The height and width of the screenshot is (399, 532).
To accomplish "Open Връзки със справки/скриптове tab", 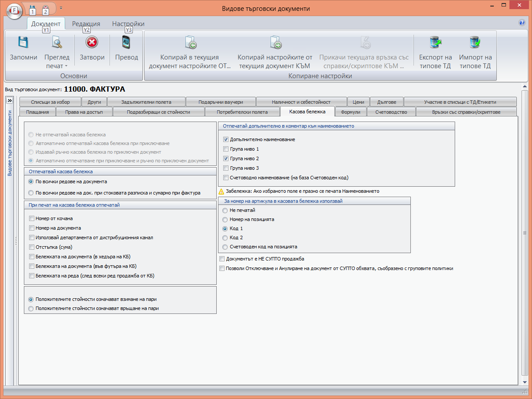I will click(x=466, y=112).
